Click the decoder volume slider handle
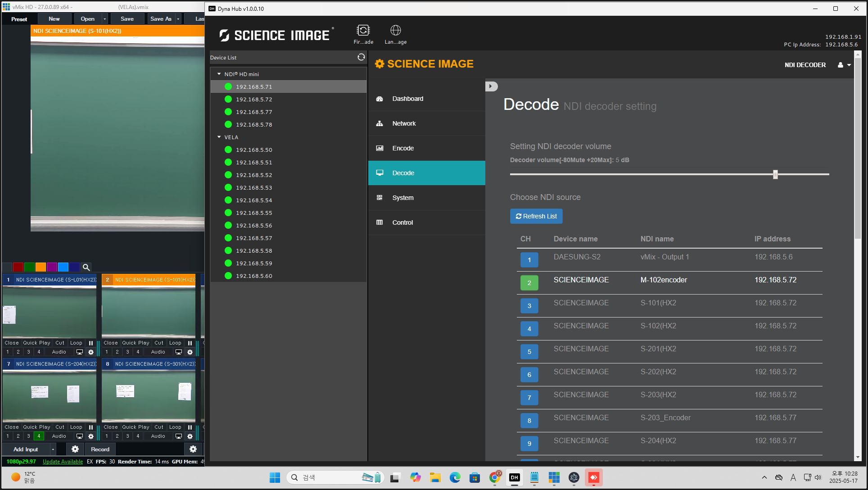This screenshot has width=868, height=490. [x=775, y=174]
